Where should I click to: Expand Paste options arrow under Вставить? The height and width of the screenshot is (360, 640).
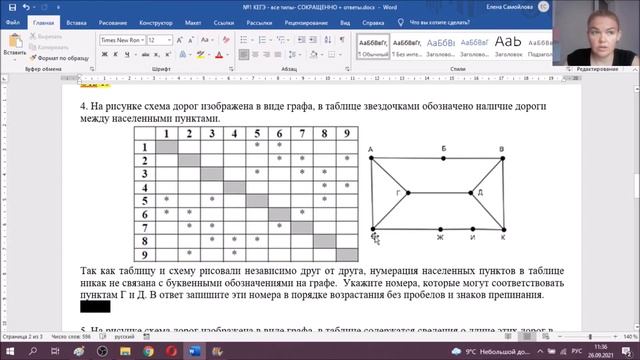point(15,60)
